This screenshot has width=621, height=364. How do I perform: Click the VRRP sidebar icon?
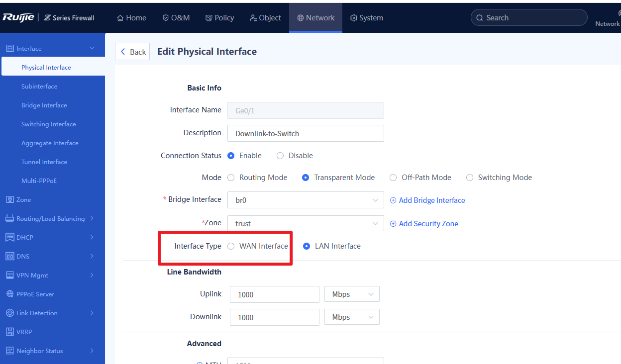(x=9, y=332)
